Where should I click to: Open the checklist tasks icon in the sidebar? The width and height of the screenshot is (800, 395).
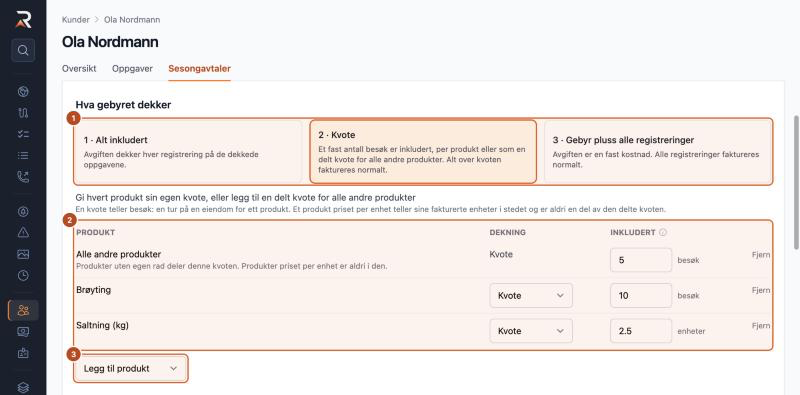pyautogui.click(x=23, y=134)
